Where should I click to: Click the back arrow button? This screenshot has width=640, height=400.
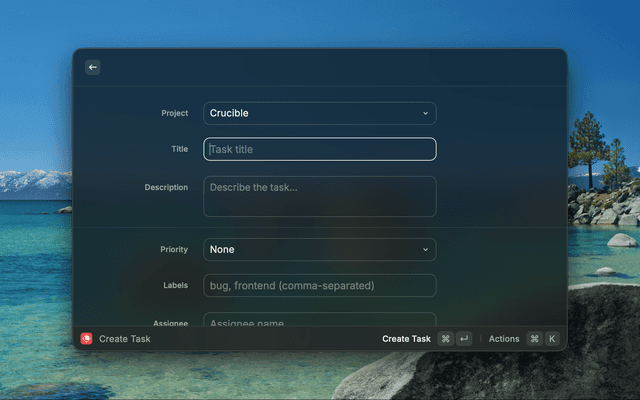[x=93, y=67]
